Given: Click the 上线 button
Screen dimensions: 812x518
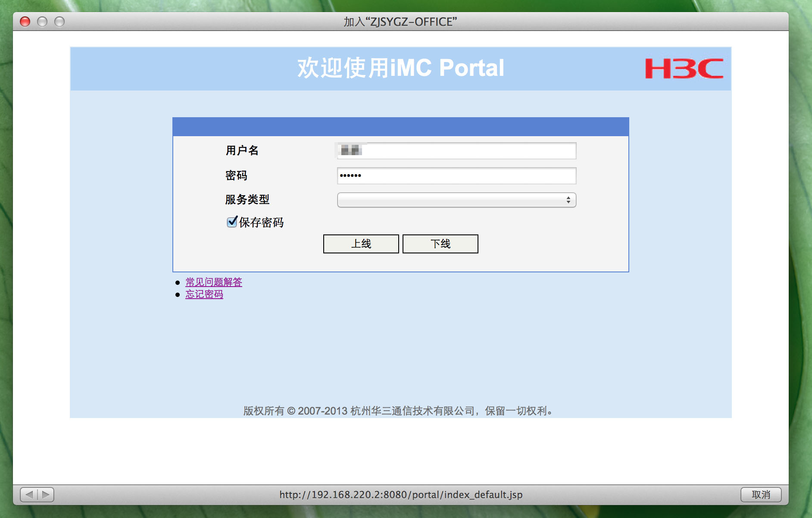Looking at the screenshot, I should click(361, 244).
